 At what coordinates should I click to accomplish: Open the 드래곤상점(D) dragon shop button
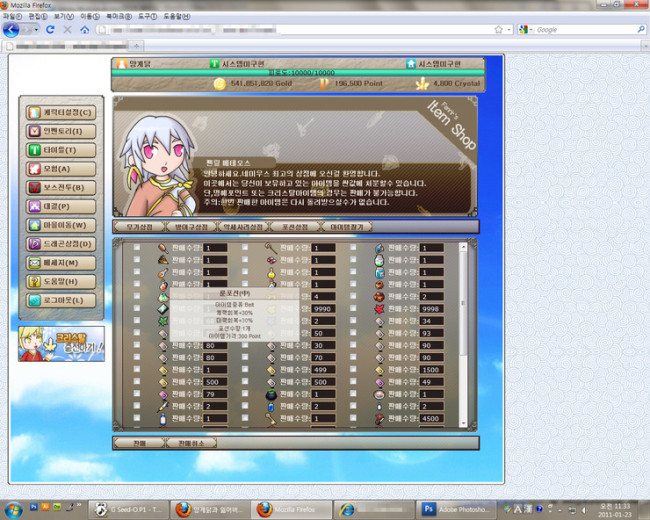coord(61,244)
